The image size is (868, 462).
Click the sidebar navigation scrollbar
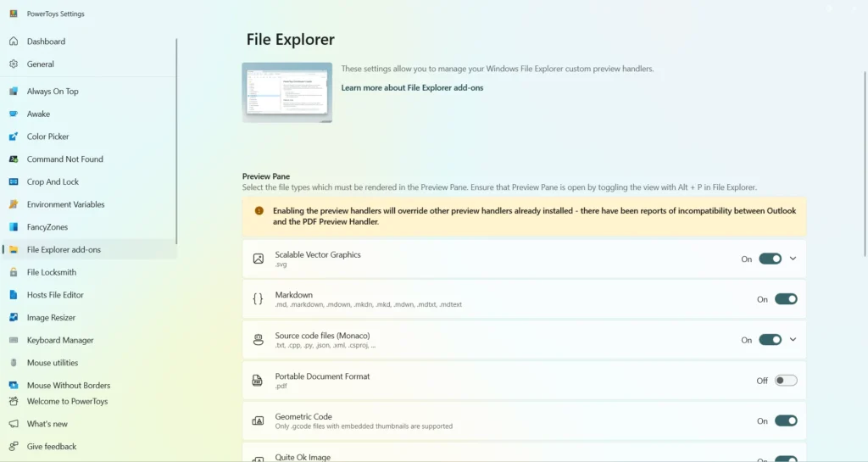[176, 141]
